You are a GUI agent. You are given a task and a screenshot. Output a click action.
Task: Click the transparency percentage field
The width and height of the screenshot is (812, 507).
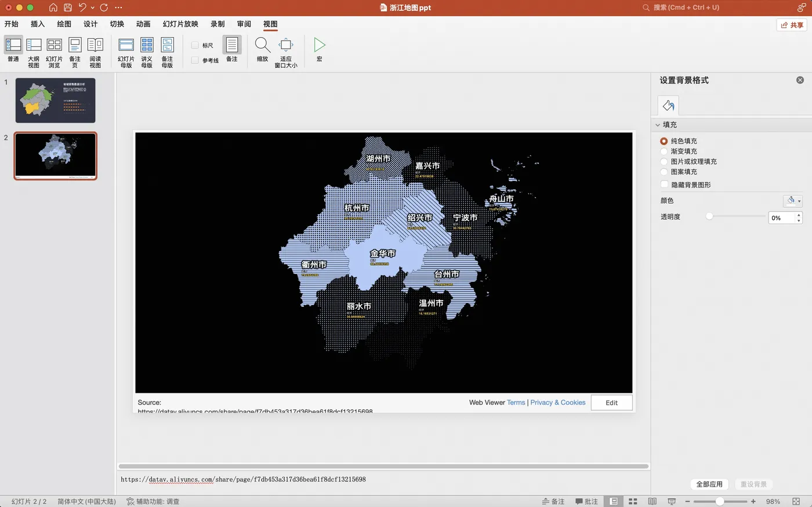(782, 218)
